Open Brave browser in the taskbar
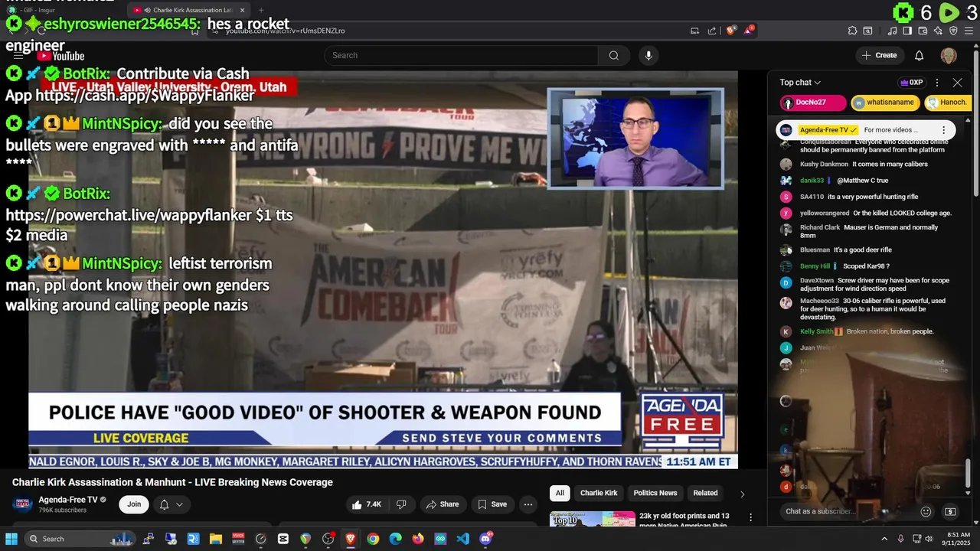Screen dimensions: 980x551 (x=351, y=539)
